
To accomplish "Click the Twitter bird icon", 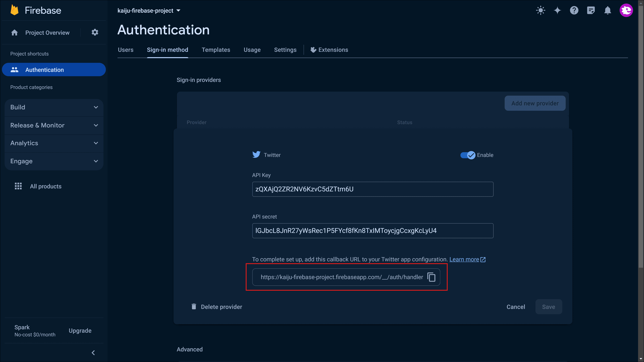I will click(x=256, y=155).
